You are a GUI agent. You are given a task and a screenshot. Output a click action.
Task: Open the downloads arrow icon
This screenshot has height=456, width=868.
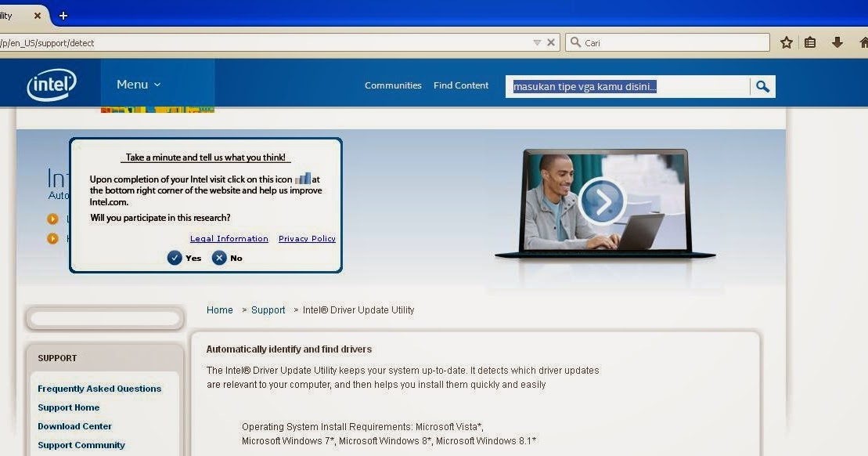837,42
